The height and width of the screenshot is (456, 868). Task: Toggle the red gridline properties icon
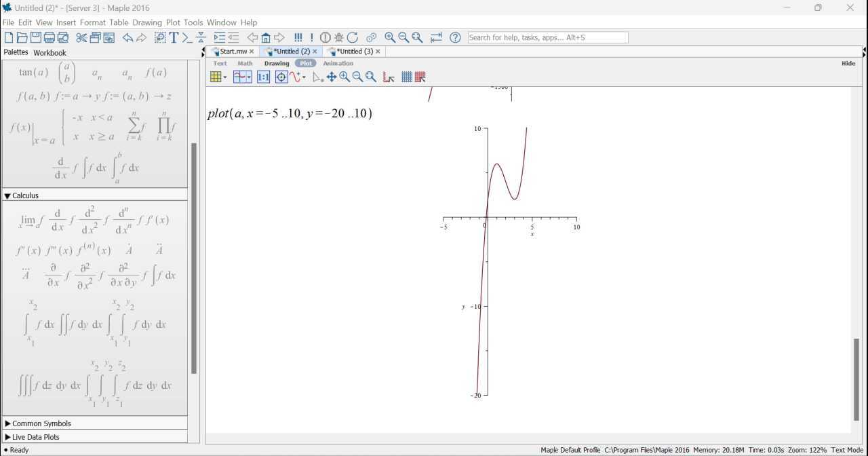click(x=420, y=77)
